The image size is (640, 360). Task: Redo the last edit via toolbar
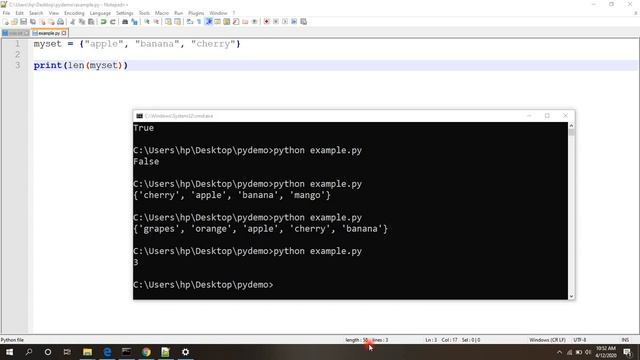(112, 22)
